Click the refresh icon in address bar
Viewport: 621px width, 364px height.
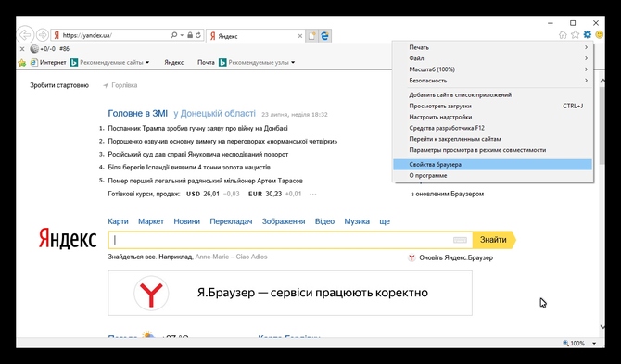point(198,35)
